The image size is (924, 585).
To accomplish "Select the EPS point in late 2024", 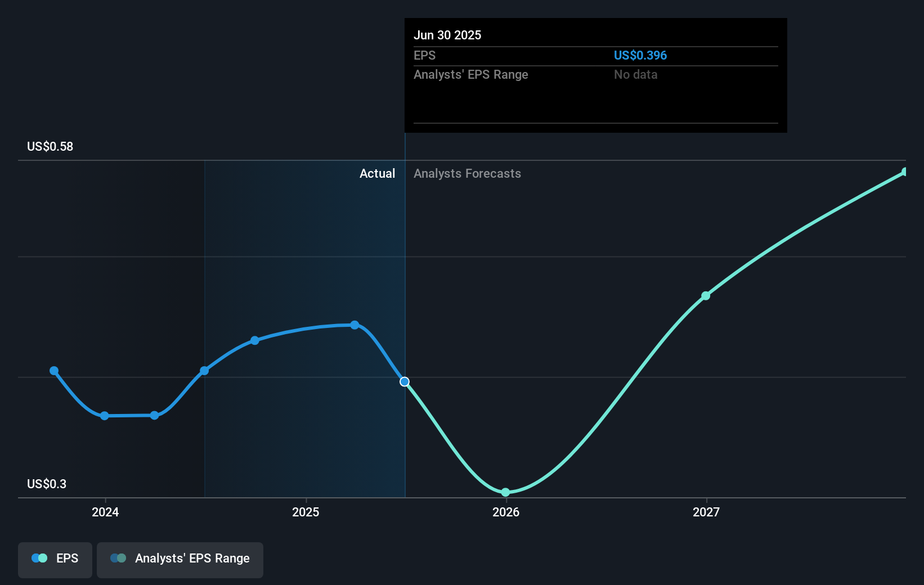I will pyautogui.click(x=255, y=340).
